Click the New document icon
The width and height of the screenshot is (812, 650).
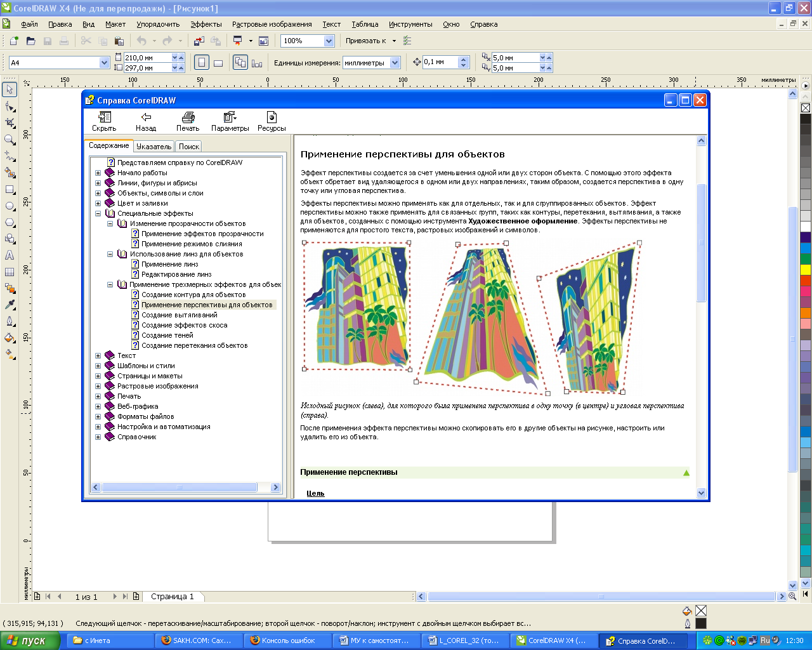(x=14, y=41)
